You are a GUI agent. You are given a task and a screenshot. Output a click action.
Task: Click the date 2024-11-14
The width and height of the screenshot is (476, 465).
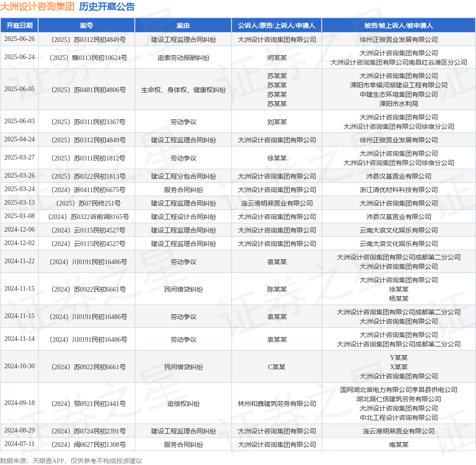(20, 339)
